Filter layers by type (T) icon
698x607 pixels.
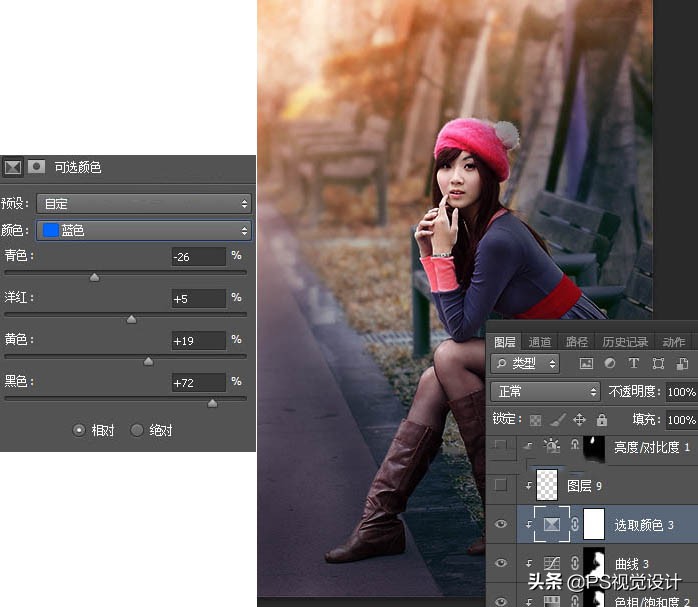[x=634, y=363]
